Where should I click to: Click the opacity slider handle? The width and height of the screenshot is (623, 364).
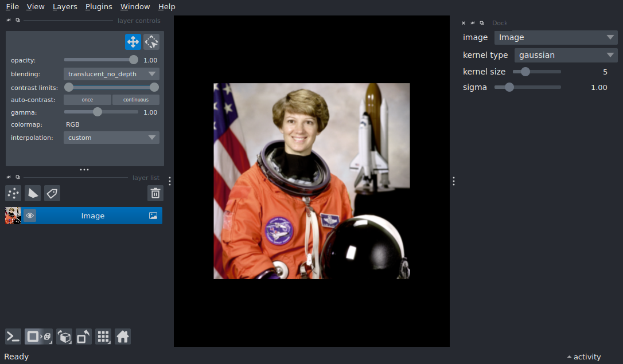point(134,60)
